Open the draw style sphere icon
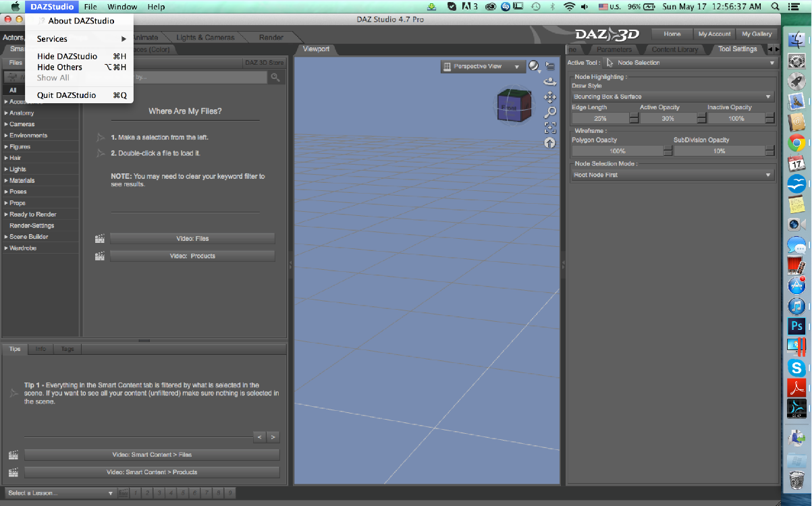812x506 pixels. (x=533, y=66)
